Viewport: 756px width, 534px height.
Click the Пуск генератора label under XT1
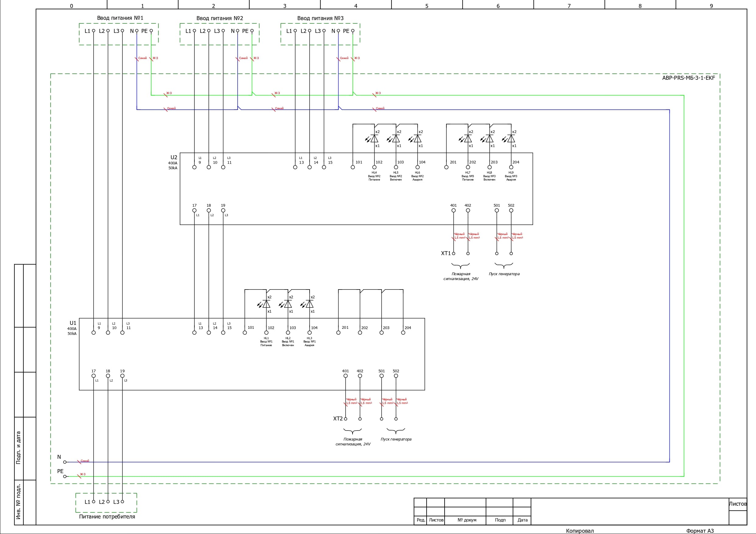click(504, 274)
